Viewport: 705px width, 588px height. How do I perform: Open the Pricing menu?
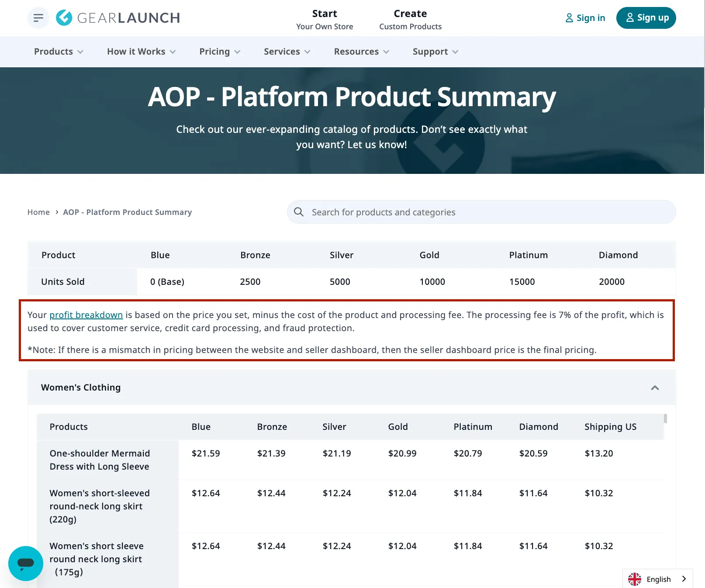(219, 52)
